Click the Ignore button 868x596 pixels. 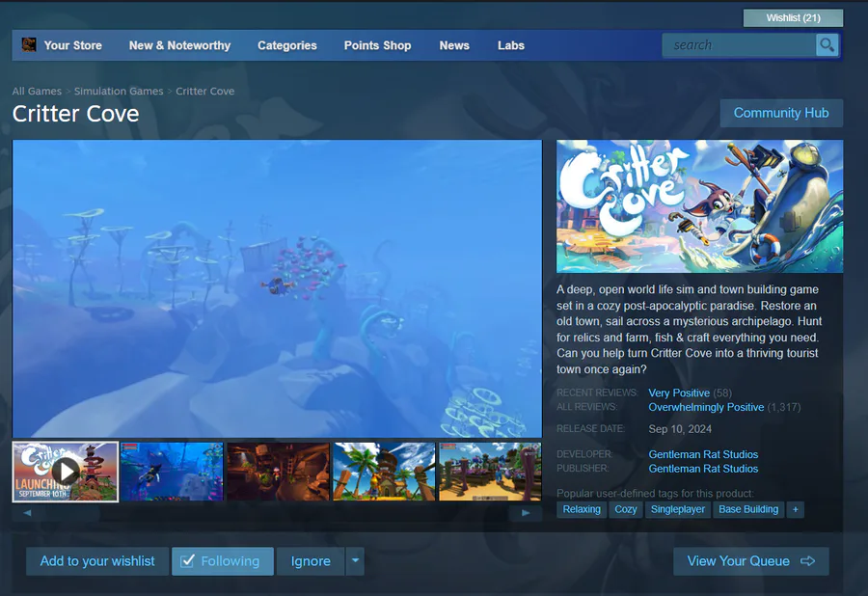pyautogui.click(x=311, y=561)
